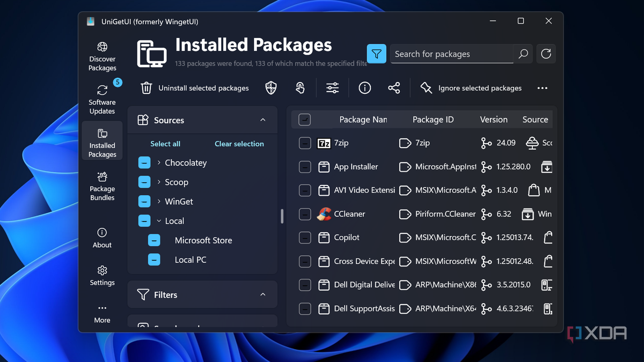644x362 pixels.
Task: Click the splitter handle beside the Sources panel
Action: pos(282,216)
